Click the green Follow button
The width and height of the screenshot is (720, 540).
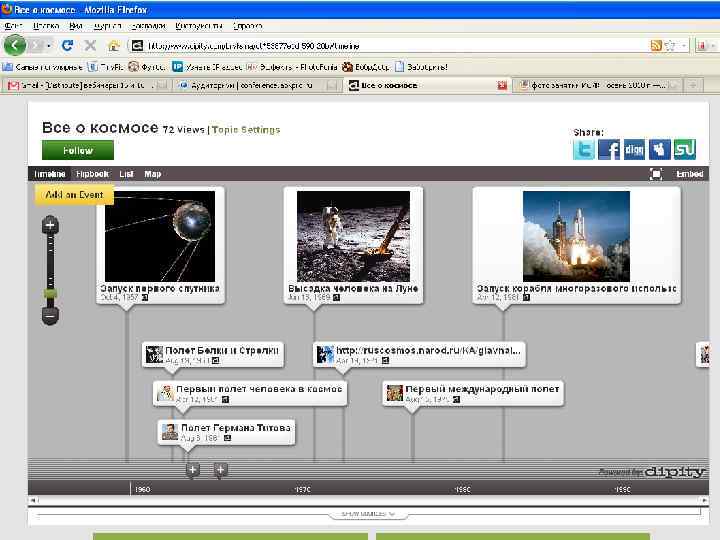78,150
